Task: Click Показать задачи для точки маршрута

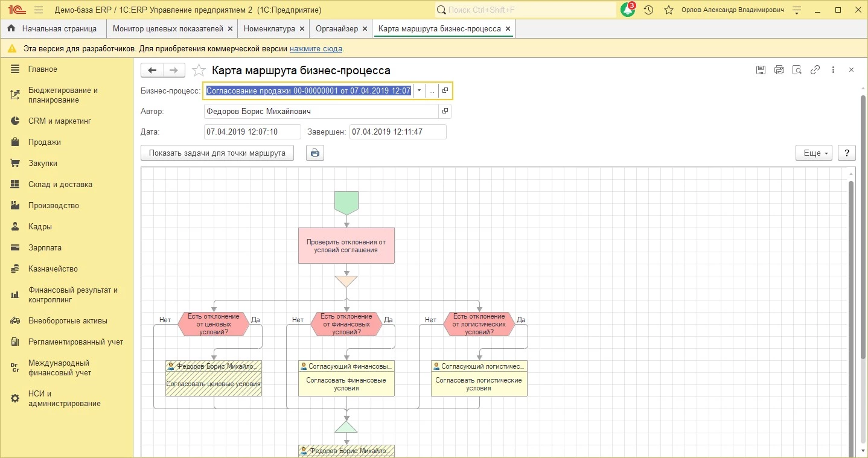Action: coord(217,153)
